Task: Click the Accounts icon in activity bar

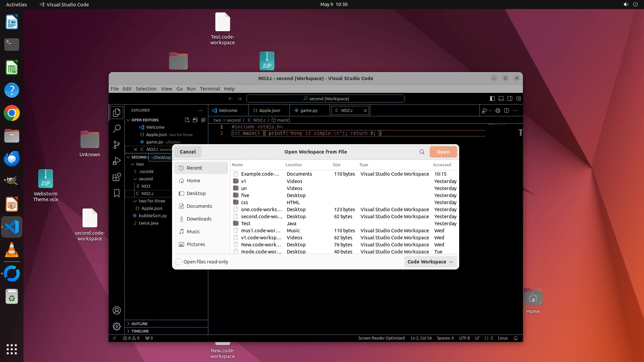Action: coord(117,310)
